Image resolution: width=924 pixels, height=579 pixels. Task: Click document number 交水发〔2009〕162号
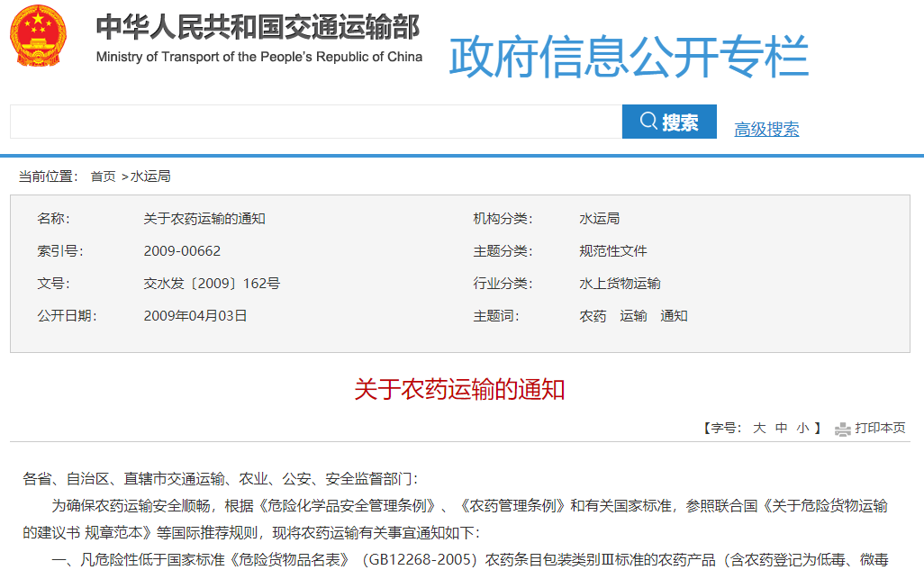(x=212, y=284)
